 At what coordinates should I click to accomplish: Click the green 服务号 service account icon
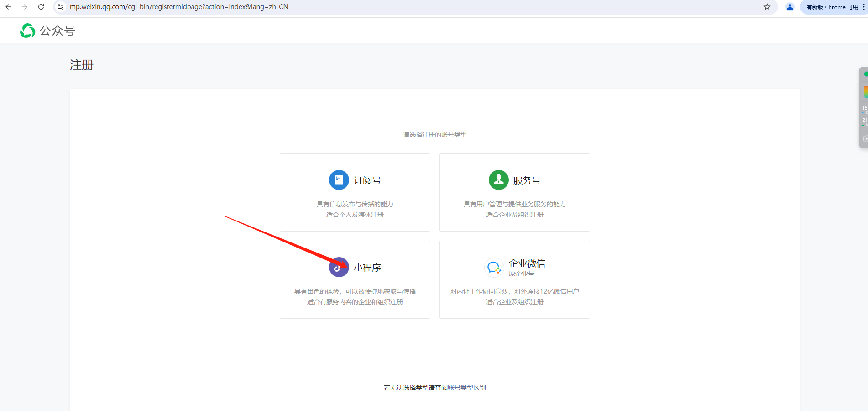click(x=498, y=180)
